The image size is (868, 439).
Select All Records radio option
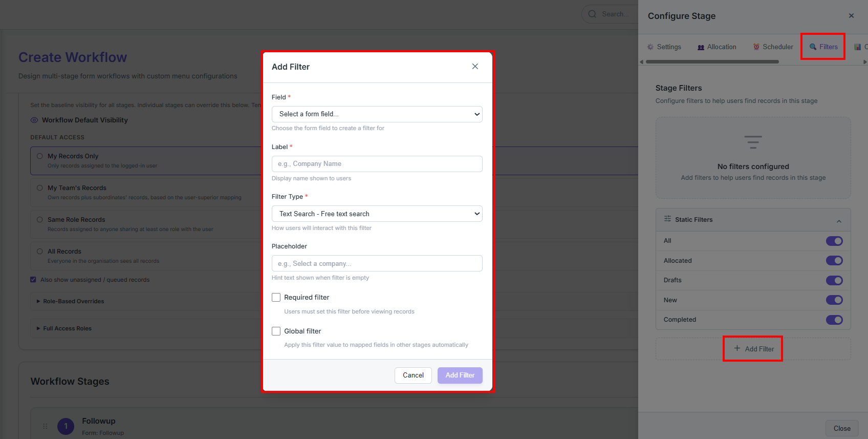pos(40,252)
